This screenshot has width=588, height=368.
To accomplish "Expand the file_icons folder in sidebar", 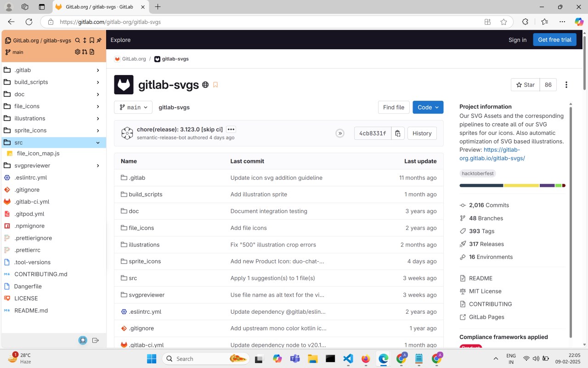I will (x=98, y=106).
